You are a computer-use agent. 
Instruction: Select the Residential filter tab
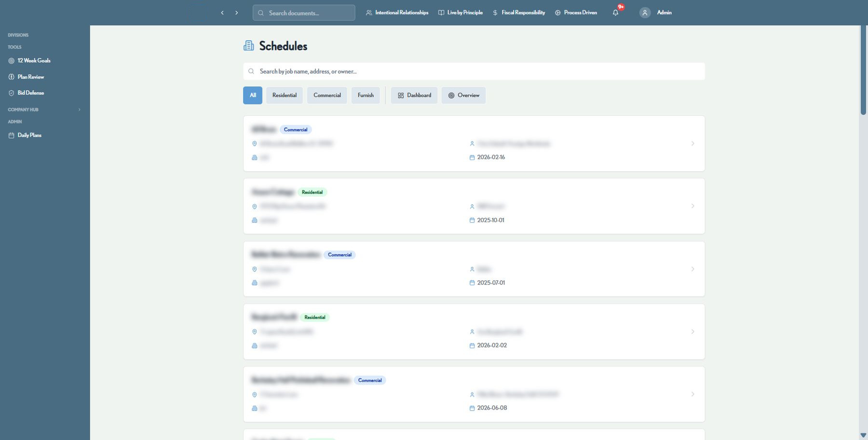coord(285,95)
